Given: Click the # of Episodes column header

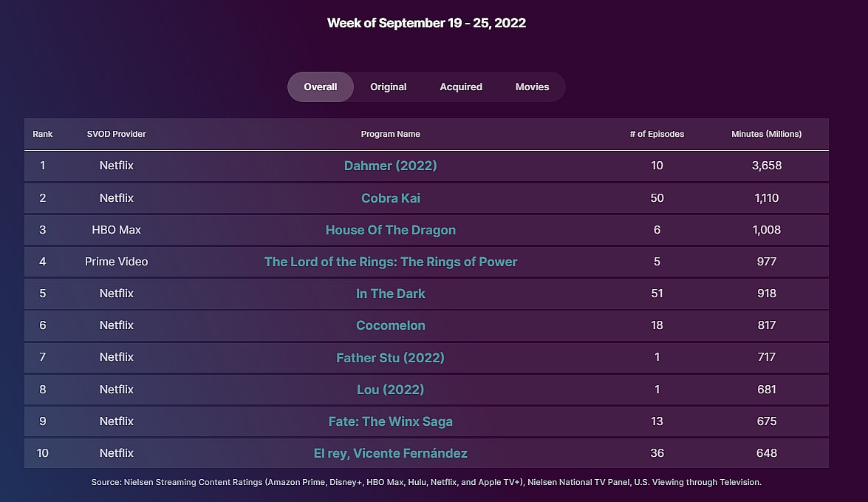Looking at the screenshot, I should click(657, 134).
